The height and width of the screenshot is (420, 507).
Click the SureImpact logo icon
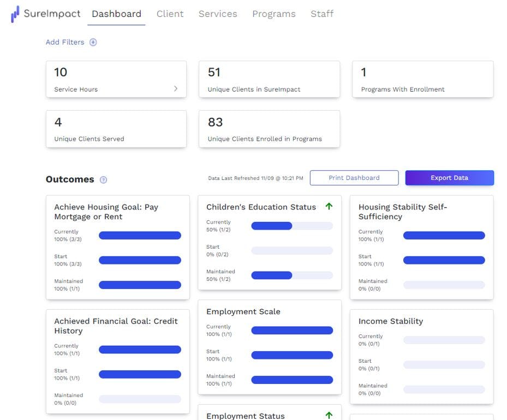point(15,14)
